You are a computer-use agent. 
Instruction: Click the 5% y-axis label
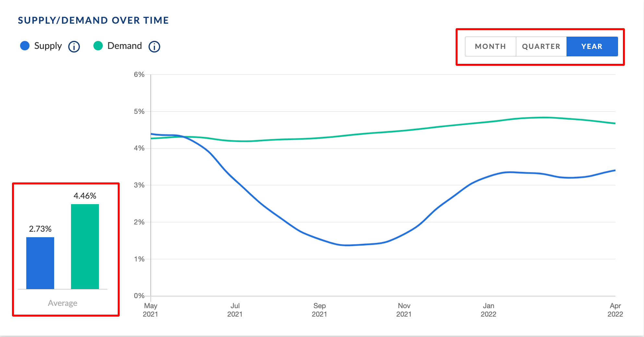[139, 111]
